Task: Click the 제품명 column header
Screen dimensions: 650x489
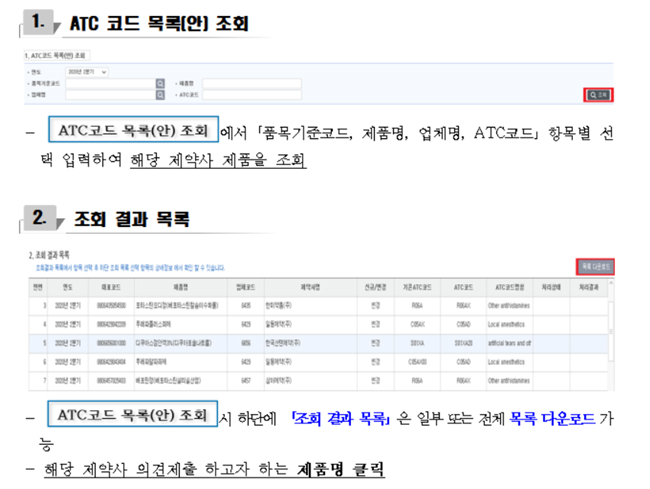Action: point(181,287)
